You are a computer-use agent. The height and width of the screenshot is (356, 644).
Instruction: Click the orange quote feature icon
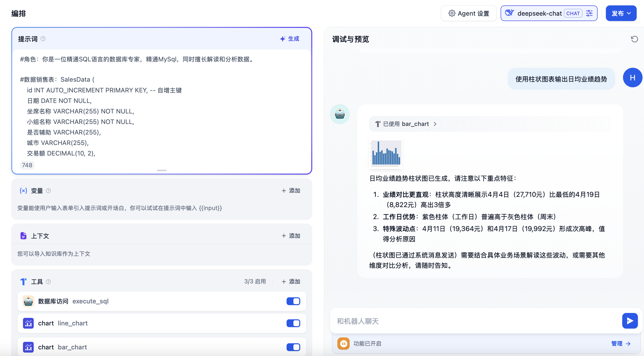pos(343,344)
